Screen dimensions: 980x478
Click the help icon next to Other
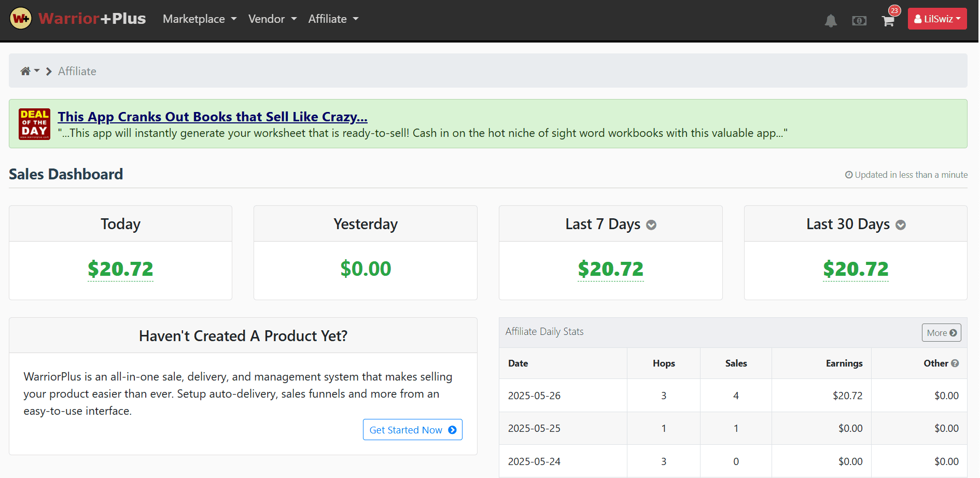955,363
